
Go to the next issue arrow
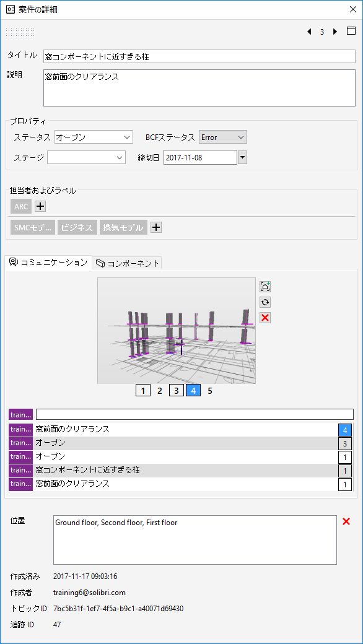tap(335, 32)
